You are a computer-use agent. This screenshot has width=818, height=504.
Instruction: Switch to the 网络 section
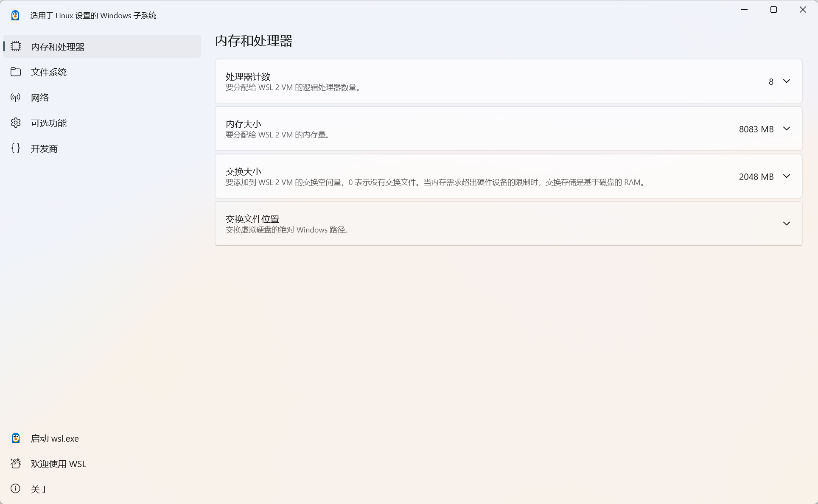coord(40,97)
